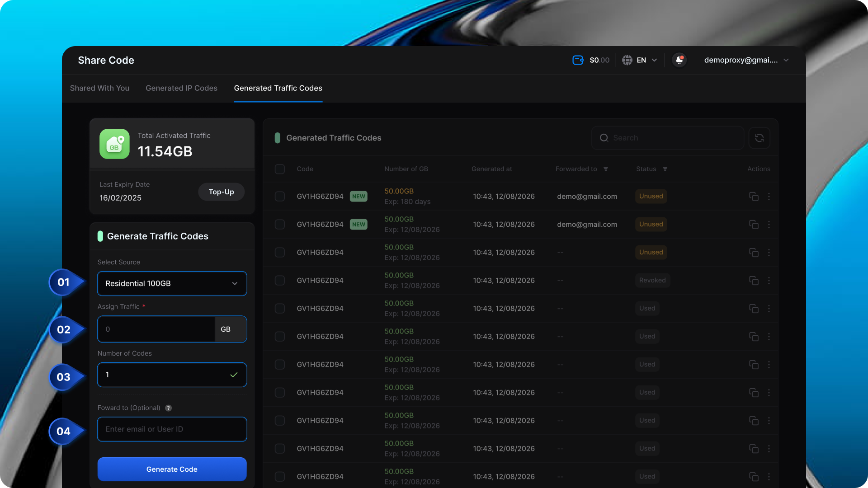
Task: Click the Generate Code button
Action: coord(172,469)
